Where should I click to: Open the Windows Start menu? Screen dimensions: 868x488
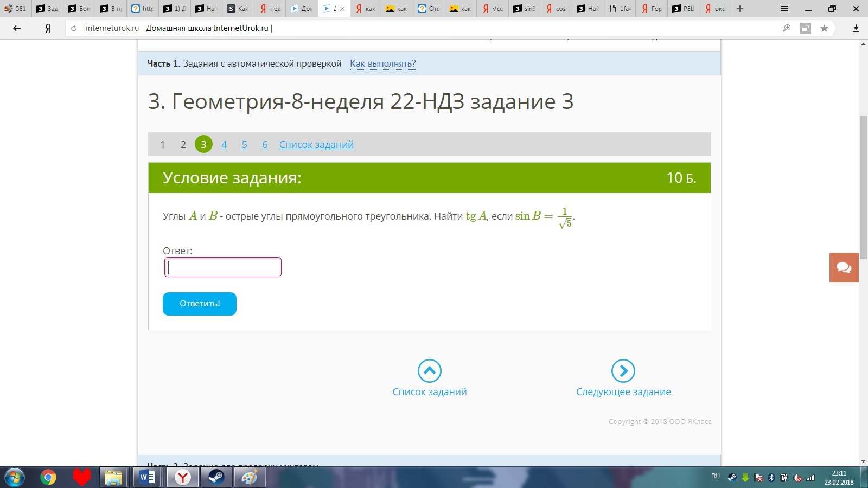coord(15,478)
